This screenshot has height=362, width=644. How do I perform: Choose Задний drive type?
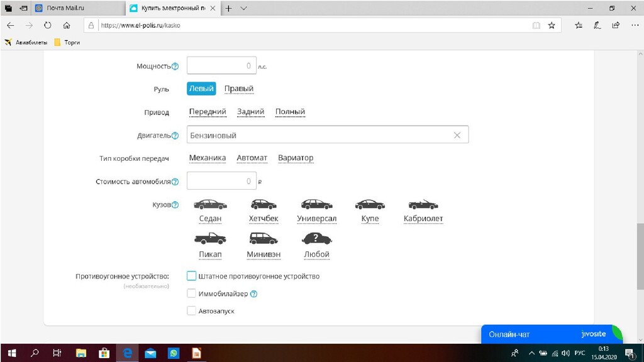coord(250,112)
